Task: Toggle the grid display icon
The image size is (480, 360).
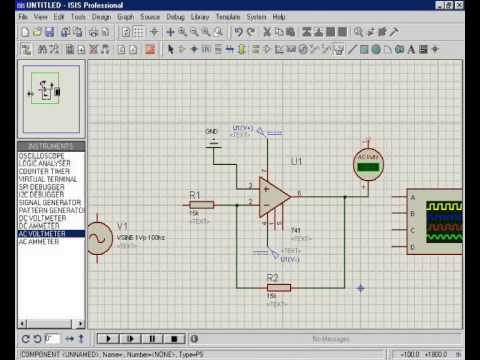Action: tap(139, 32)
